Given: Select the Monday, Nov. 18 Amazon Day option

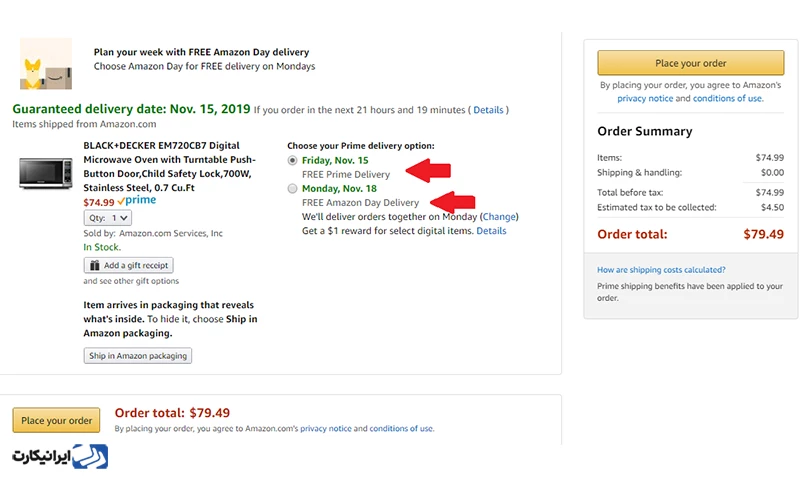Looking at the screenshot, I should (292, 189).
